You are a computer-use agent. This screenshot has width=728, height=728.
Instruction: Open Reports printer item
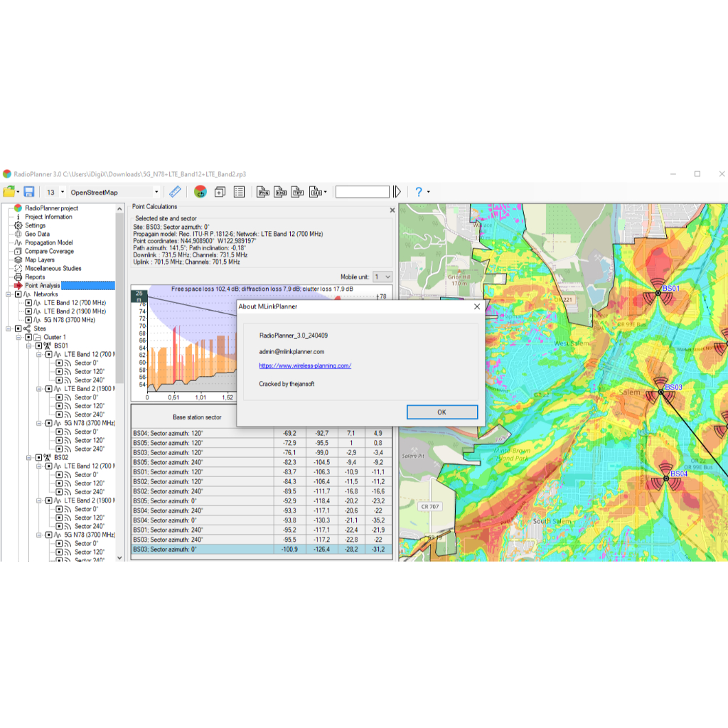(34, 277)
